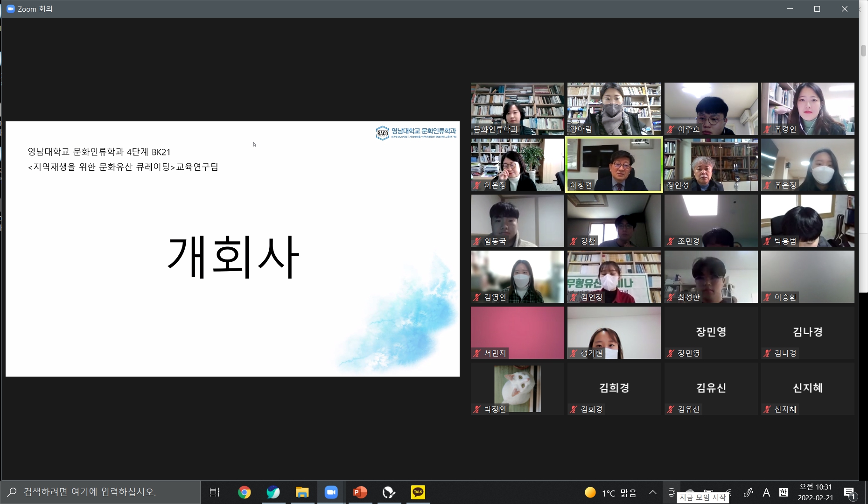Open the Task View button in taskbar

pyautogui.click(x=215, y=492)
